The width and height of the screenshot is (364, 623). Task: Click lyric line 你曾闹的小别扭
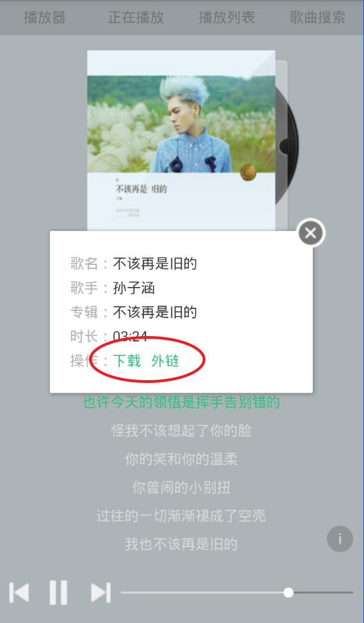(x=181, y=488)
